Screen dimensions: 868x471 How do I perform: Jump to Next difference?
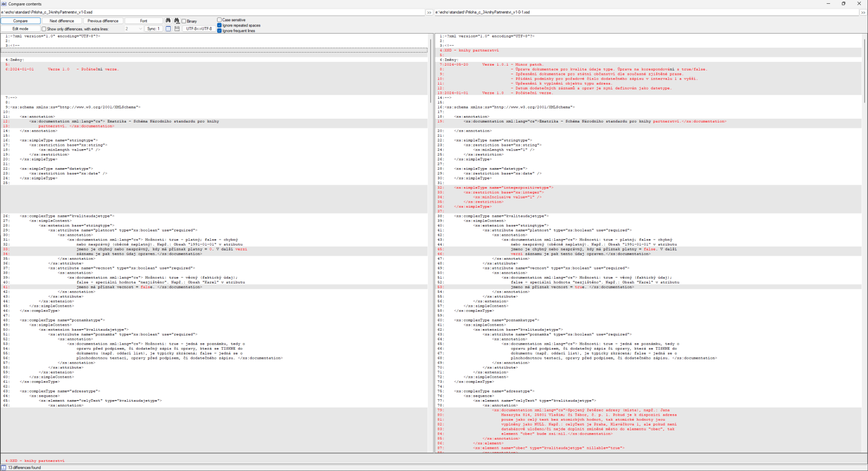[62, 21]
